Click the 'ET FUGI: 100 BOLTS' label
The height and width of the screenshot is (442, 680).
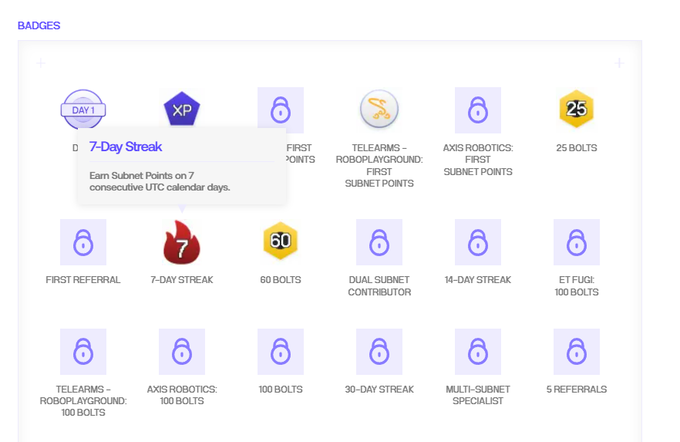pos(576,286)
